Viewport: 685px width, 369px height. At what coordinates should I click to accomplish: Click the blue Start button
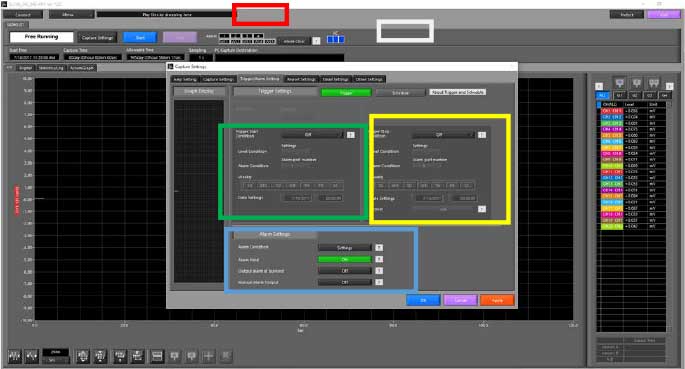coord(140,38)
